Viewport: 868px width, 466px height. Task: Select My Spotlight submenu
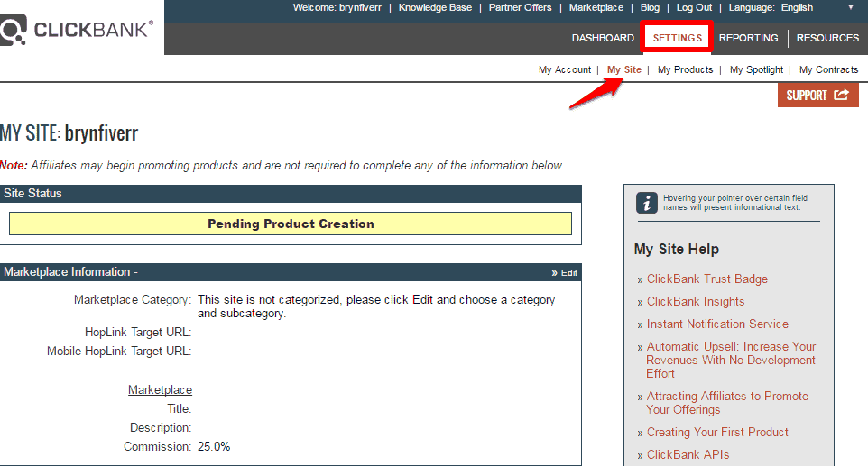pyautogui.click(x=756, y=69)
